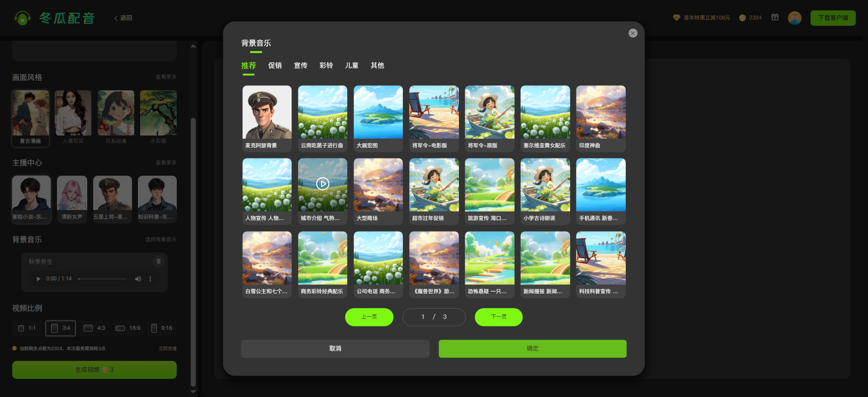This screenshot has width=868, height=397.
Task: Click the 冬瓜配音 headphone logo
Action: click(x=23, y=18)
